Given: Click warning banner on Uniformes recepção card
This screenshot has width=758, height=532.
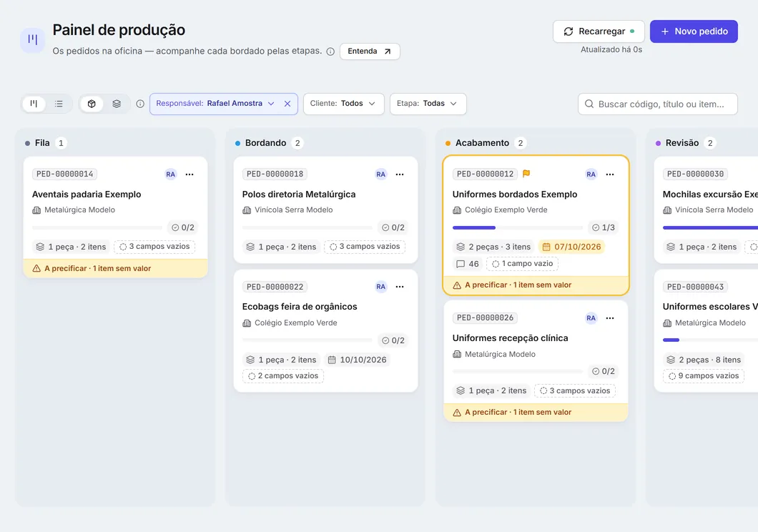Looking at the screenshot, I should [x=536, y=412].
